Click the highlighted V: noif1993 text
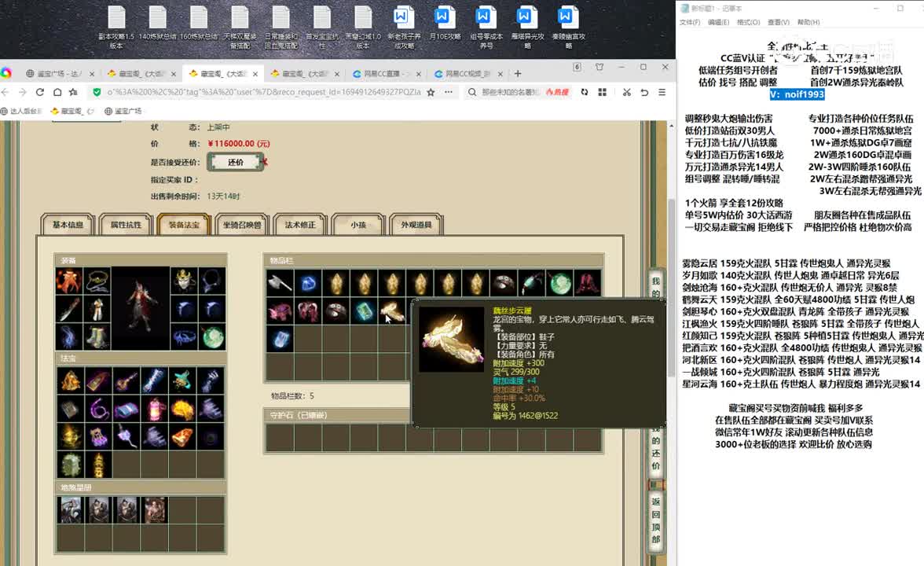This screenshot has height=566, width=924. pyautogui.click(x=797, y=94)
